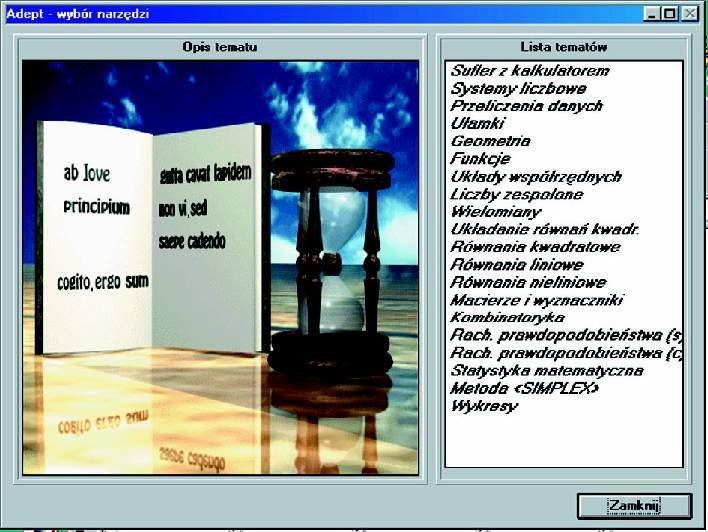Choose 'Układy współrzędnych' topic
Viewport: 708px width, 532px height.
[536, 176]
